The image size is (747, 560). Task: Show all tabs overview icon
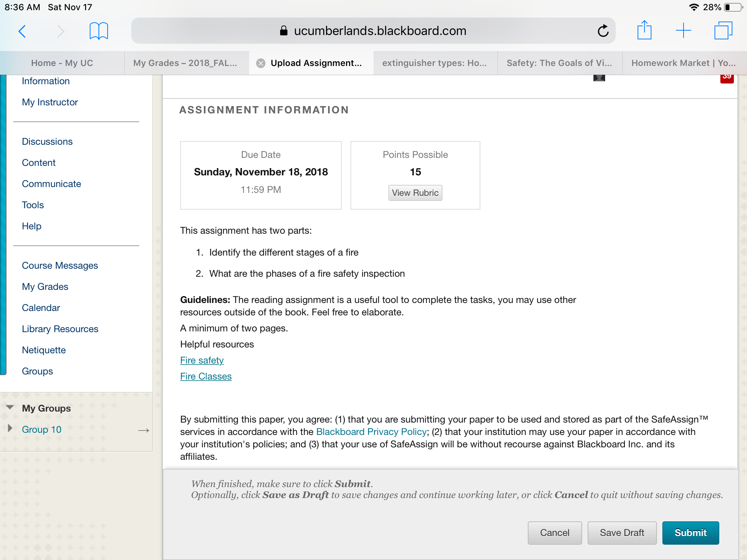[723, 30]
